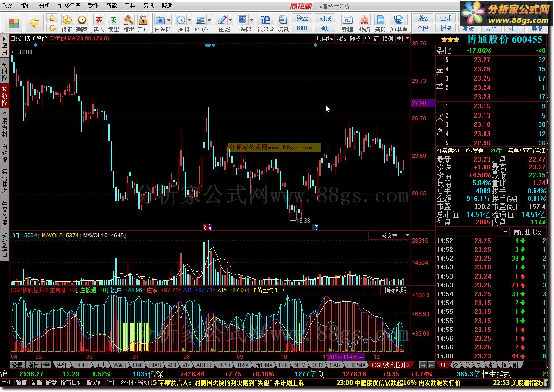This screenshot has height=392, width=554.
Task: Toggle the chart 预测 forecast option
Action: (388, 38)
